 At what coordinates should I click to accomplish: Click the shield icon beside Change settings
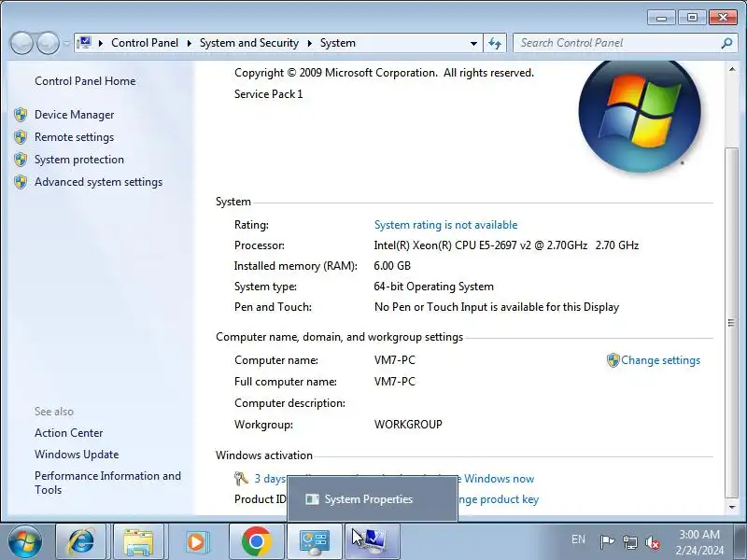(x=613, y=360)
